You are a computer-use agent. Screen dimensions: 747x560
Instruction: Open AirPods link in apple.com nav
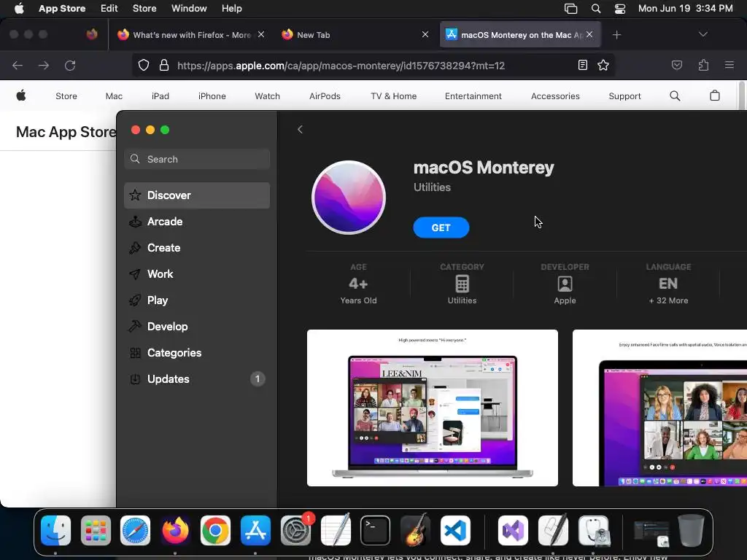[325, 96]
